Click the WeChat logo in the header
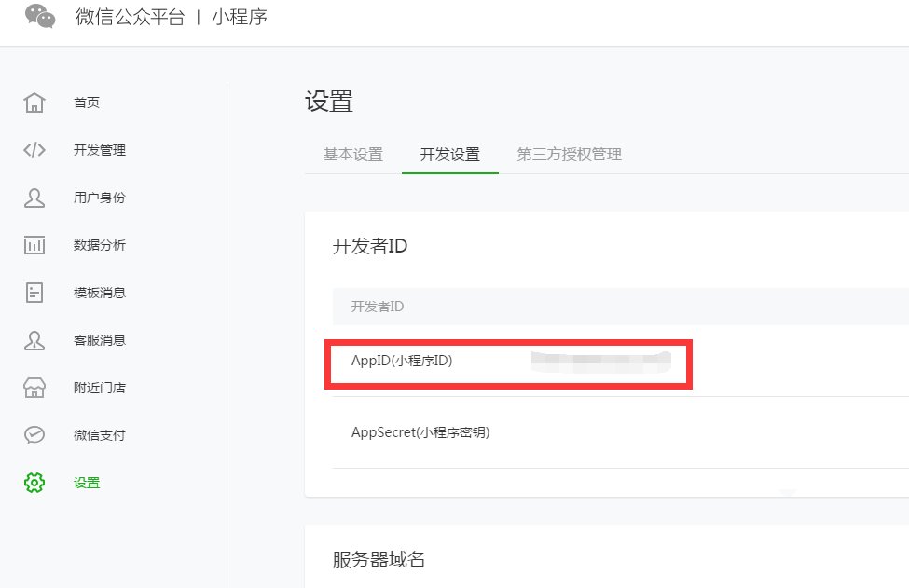 tap(37, 16)
